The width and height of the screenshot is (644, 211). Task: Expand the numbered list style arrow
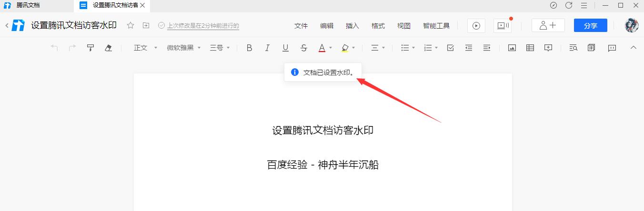pyautogui.click(x=436, y=48)
